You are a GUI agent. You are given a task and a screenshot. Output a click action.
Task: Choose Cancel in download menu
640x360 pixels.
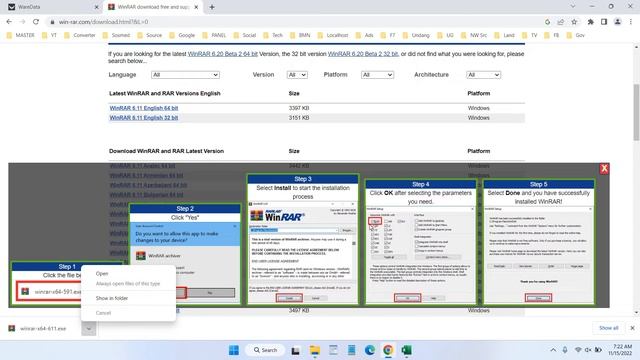pyautogui.click(x=103, y=313)
